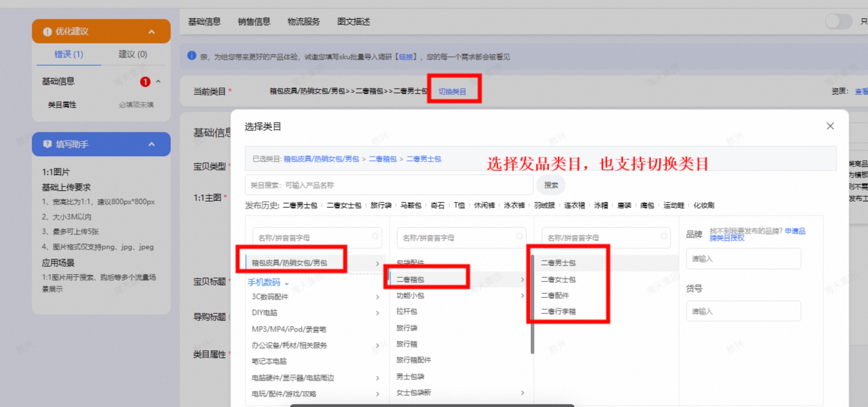868x407 pixels.
Task: Click the search icon in first category column filter
Action: (x=375, y=236)
